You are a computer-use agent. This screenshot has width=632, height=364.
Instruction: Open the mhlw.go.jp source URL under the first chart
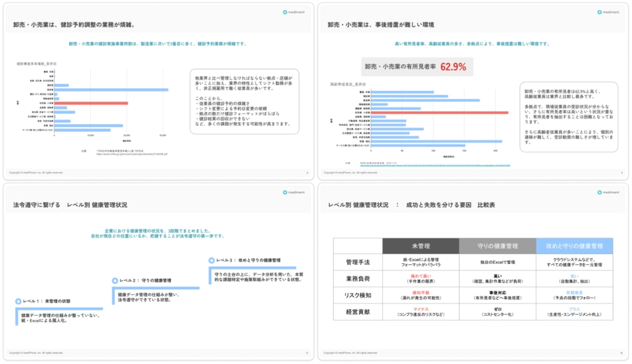pos(131,154)
